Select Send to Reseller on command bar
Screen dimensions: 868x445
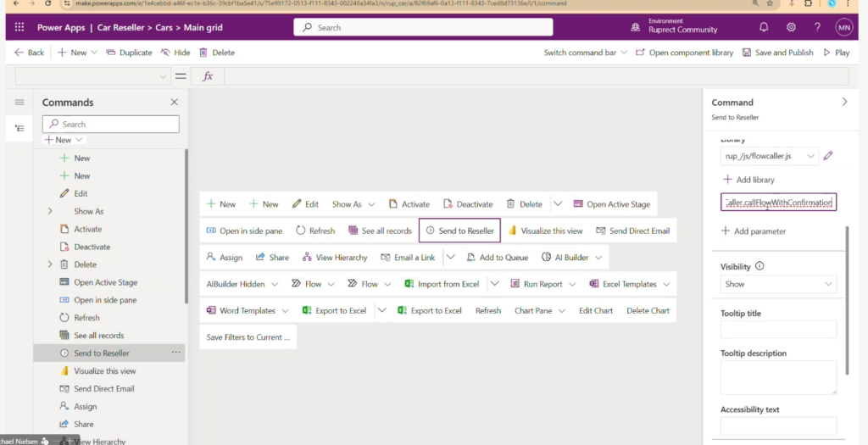coord(459,231)
